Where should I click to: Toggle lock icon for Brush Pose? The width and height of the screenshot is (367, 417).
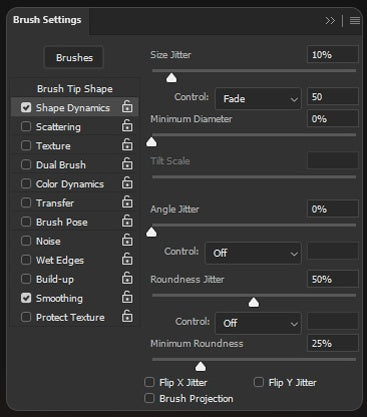tap(127, 221)
